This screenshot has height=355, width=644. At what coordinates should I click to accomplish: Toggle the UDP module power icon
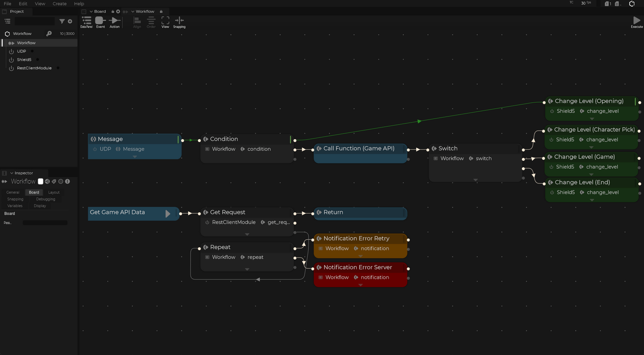pyautogui.click(x=12, y=51)
